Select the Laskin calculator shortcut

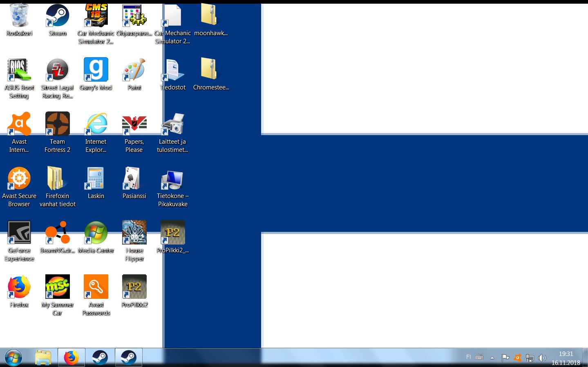[96, 183]
